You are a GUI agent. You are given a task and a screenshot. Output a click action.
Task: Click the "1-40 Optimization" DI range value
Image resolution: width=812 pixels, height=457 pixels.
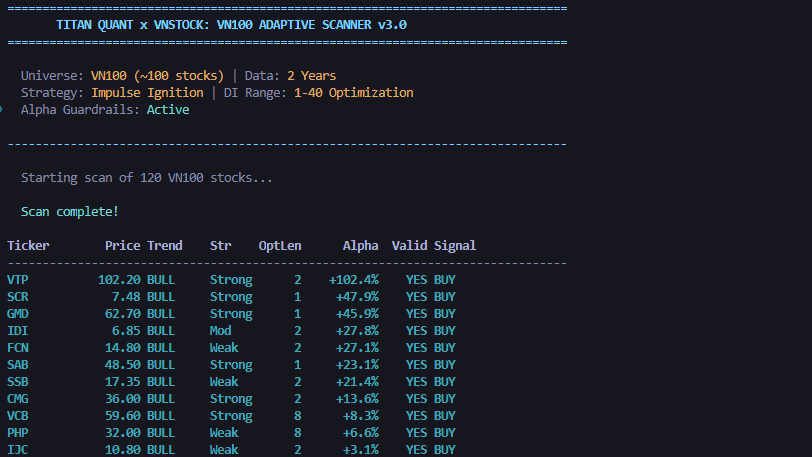(x=354, y=93)
